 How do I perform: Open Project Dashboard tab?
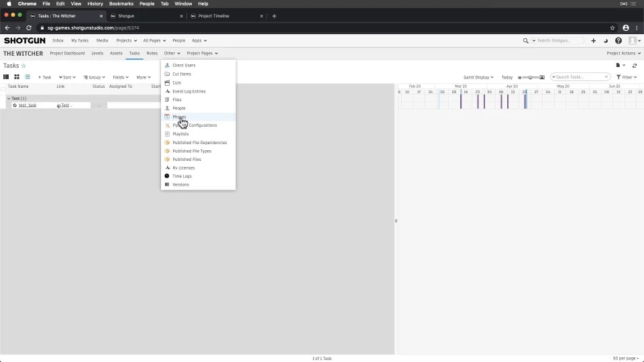pos(67,54)
